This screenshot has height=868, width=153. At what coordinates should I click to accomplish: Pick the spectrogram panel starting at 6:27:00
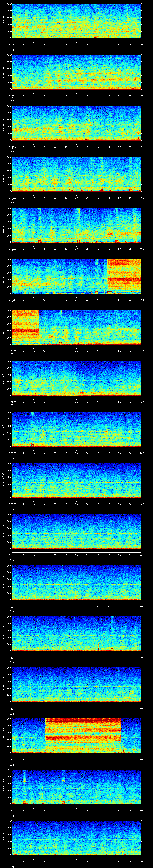tap(76, 685)
